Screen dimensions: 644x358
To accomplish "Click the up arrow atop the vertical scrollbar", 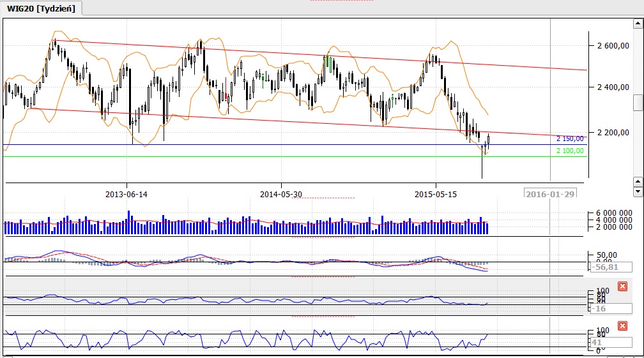I will (x=638, y=25).
